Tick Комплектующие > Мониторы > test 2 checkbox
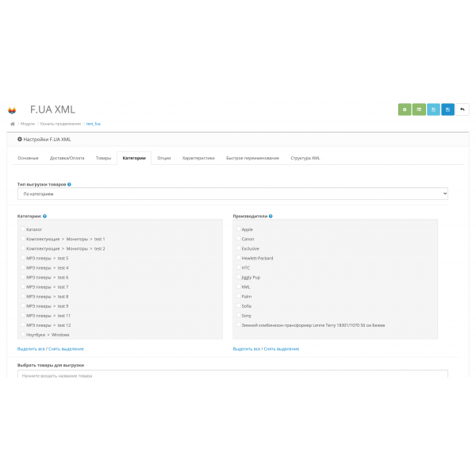 pyautogui.click(x=23, y=248)
